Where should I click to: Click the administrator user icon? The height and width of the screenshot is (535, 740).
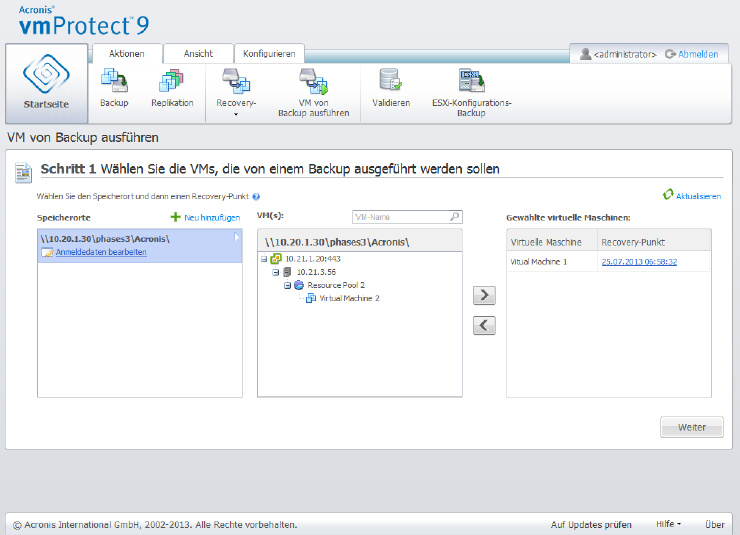pos(585,54)
